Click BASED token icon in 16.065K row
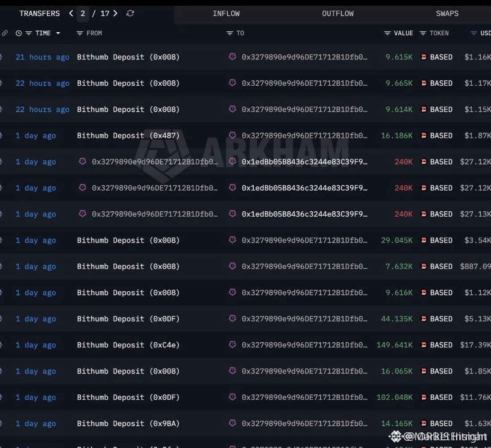The image size is (491, 448). (424, 371)
